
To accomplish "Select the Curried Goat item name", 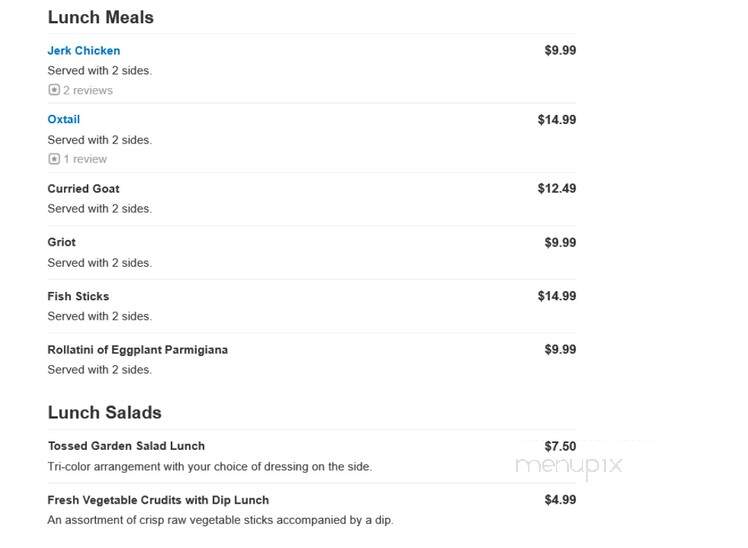I will [83, 188].
